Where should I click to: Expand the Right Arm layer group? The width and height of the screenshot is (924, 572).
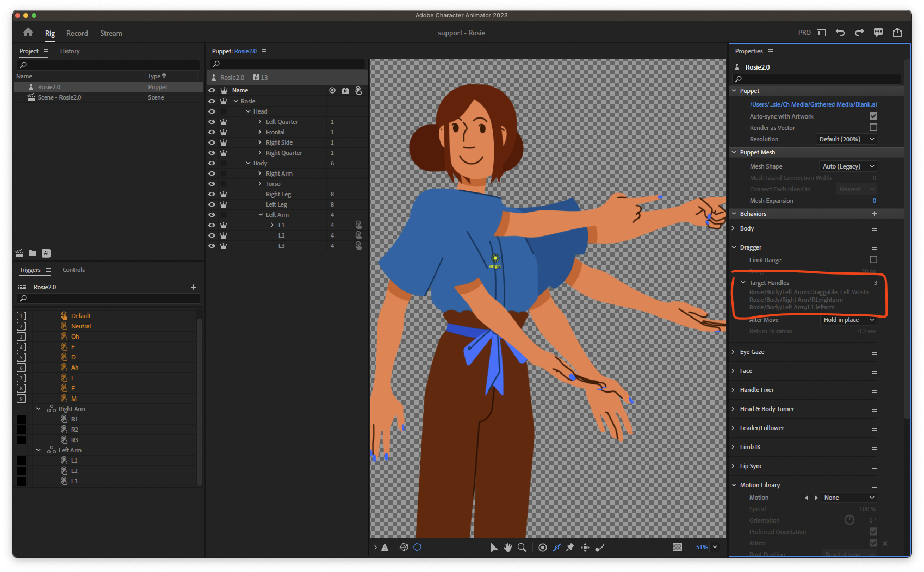point(260,173)
